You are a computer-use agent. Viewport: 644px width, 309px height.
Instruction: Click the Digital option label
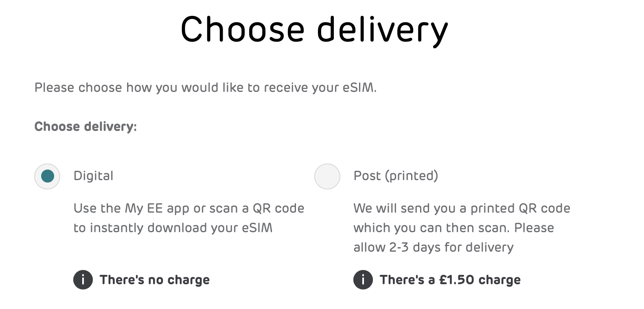pyautogui.click(x=94, y=176)
